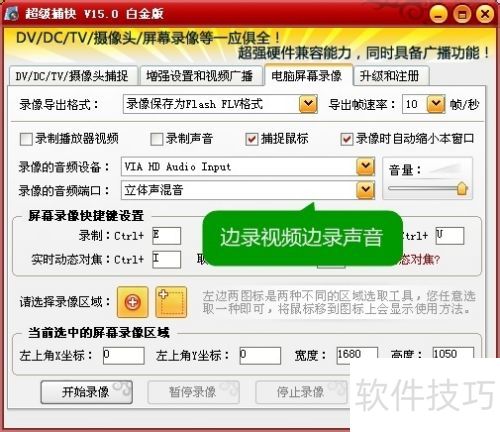
Task: Go to the 升级和注册 tab
Action: pos(390,76)
